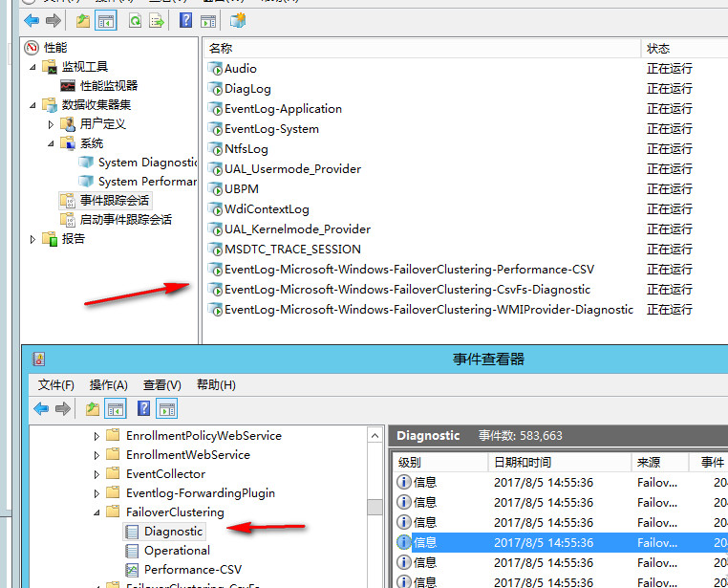The height and width of the screenshot is (588, 728).
Task: Expand the EnrollmentWebService folder
Action: click(96, 455)
